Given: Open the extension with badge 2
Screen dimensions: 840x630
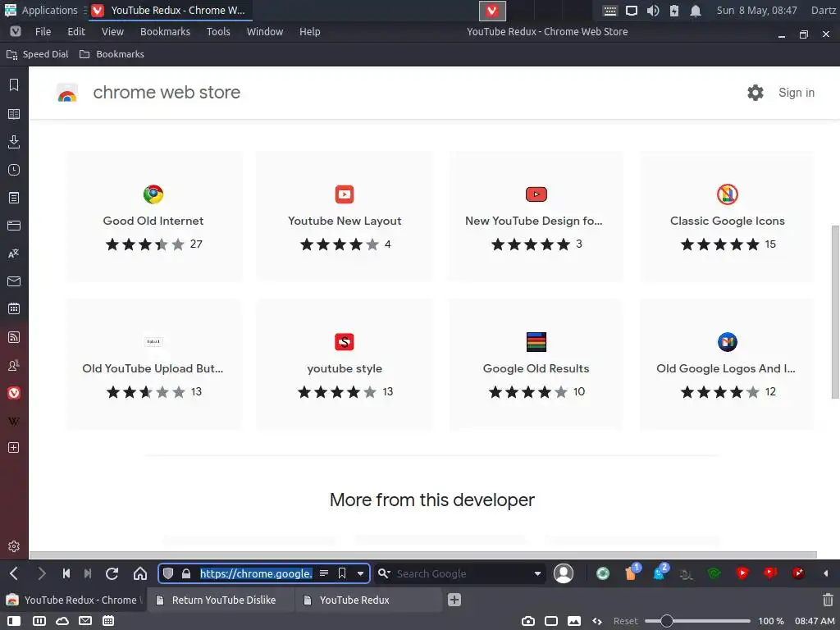Looking at the screenshot, I should 660,572.
